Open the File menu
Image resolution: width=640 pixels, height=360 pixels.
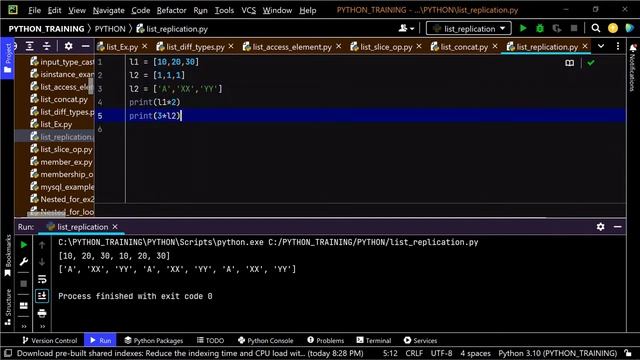coord(34,10)
